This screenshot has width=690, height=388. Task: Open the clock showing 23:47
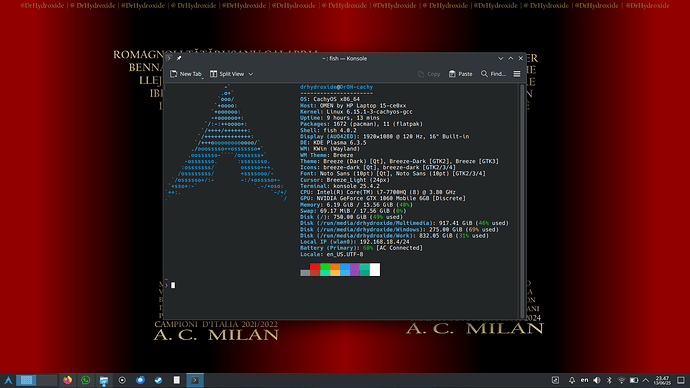pyautogui.click(x=662, y=380)
